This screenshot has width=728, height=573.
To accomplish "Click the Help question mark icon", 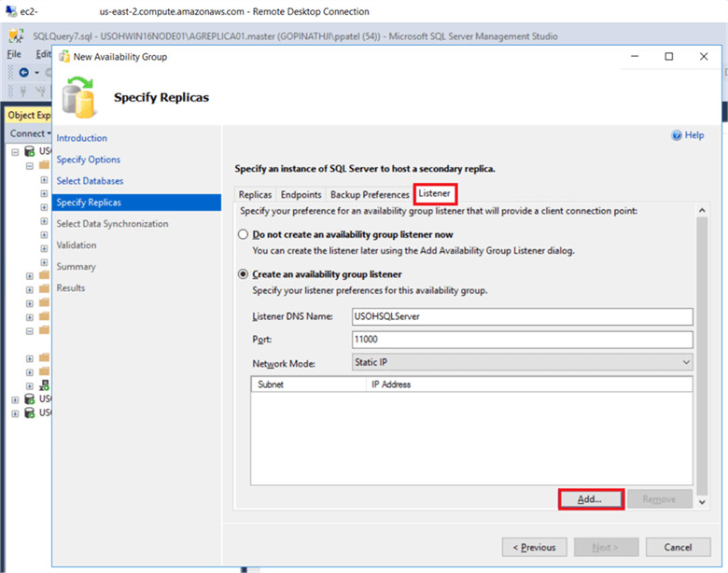I will pyautogui.click(x=677, y=135).
